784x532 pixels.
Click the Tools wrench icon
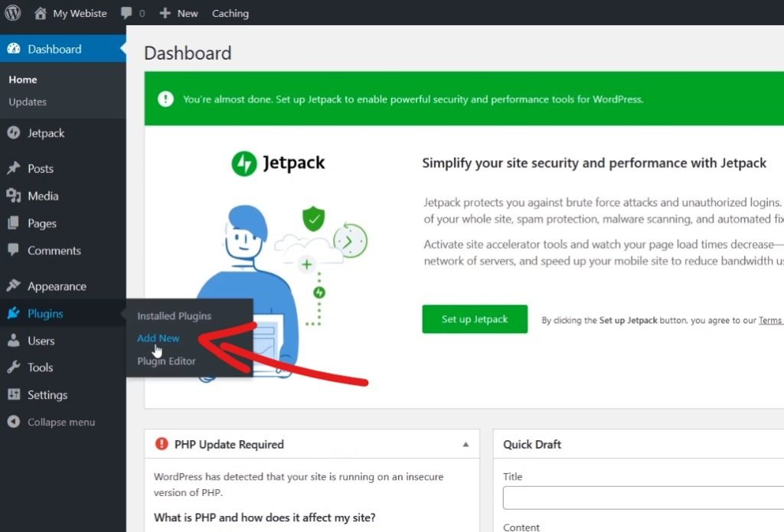click(x=14, y=367)
